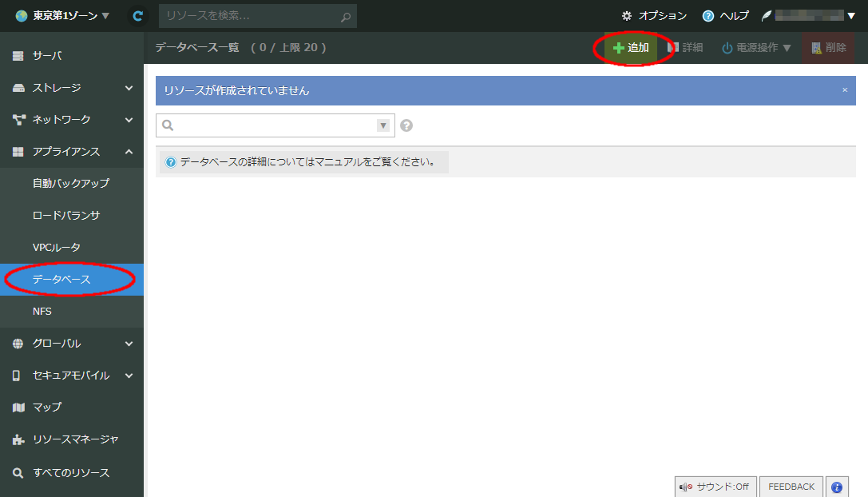Viewport: 868px width, 497px height.
Task: Dismiss the リソースが作成されていません notification
Action: click(845, 90)
